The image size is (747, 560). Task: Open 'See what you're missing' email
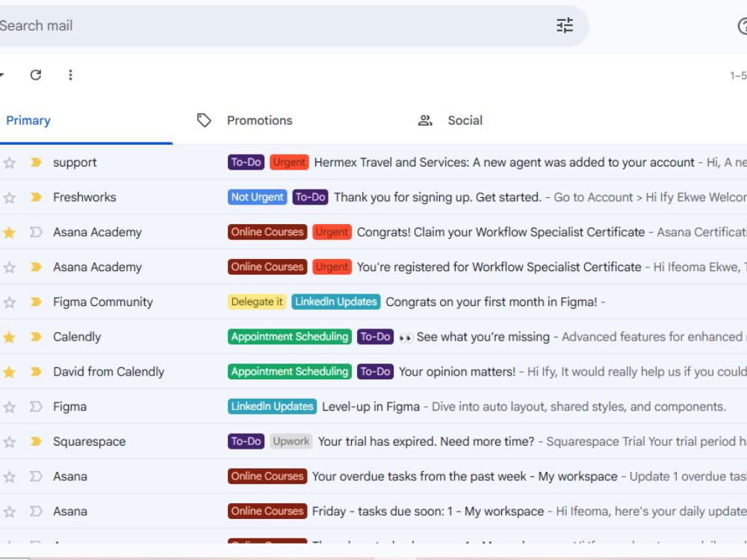483,337
